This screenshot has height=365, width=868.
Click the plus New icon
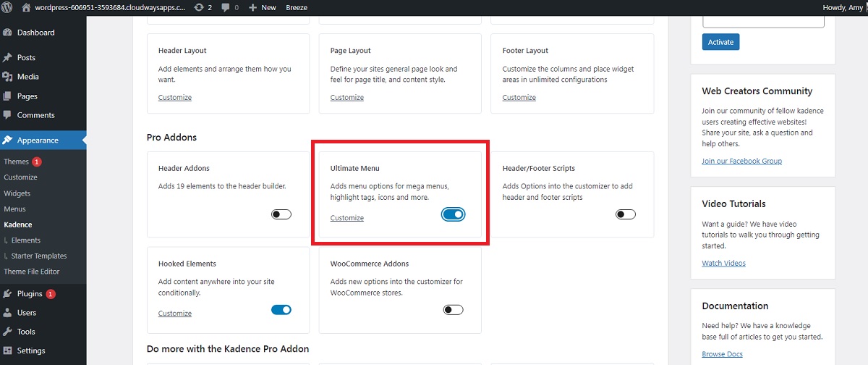point(253,7)
